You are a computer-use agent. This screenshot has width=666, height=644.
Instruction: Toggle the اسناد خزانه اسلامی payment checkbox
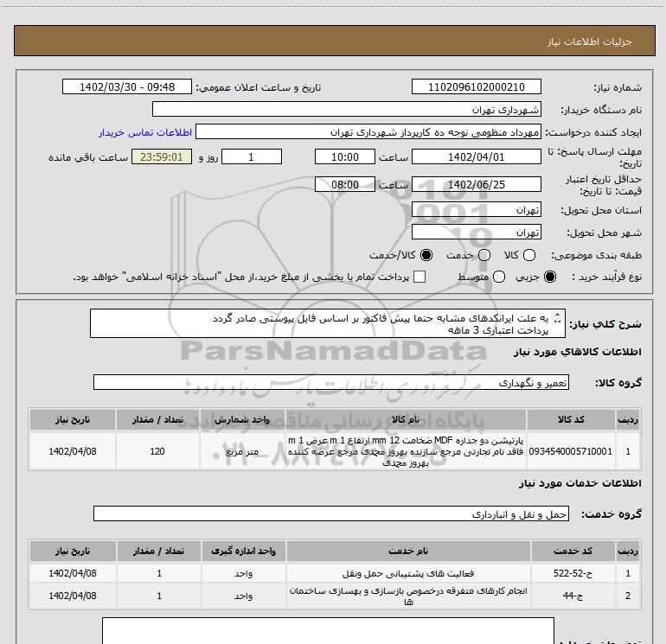click(419, 277)
